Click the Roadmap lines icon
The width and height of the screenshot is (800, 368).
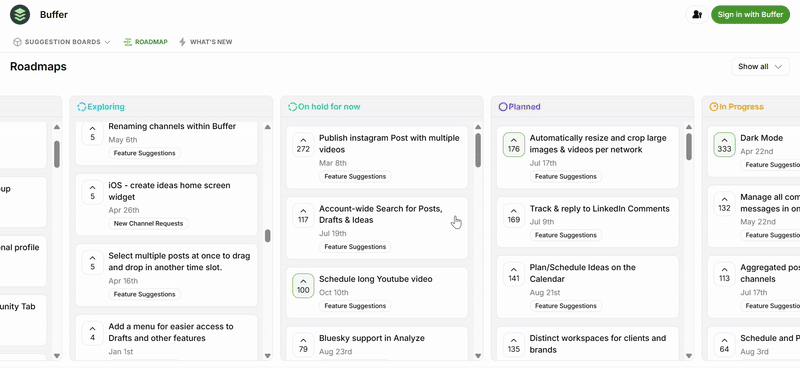[128, 42]
